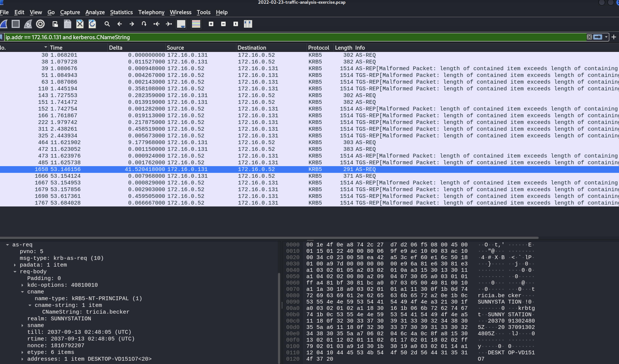Screen dimensions: 619x364
Task: Toggle auto-scroll during live capture
Action: click(181, 24)
